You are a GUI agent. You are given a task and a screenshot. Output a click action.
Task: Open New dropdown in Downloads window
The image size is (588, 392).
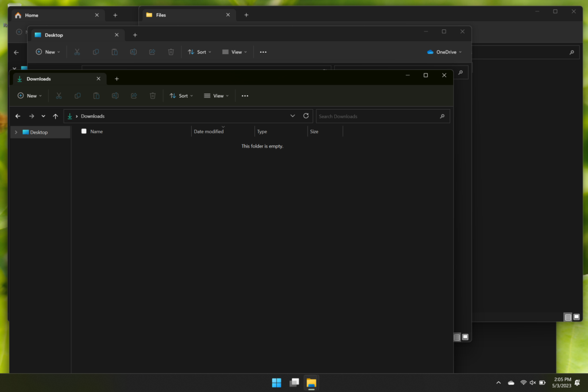pyautogui.click(x=30, y=96)
